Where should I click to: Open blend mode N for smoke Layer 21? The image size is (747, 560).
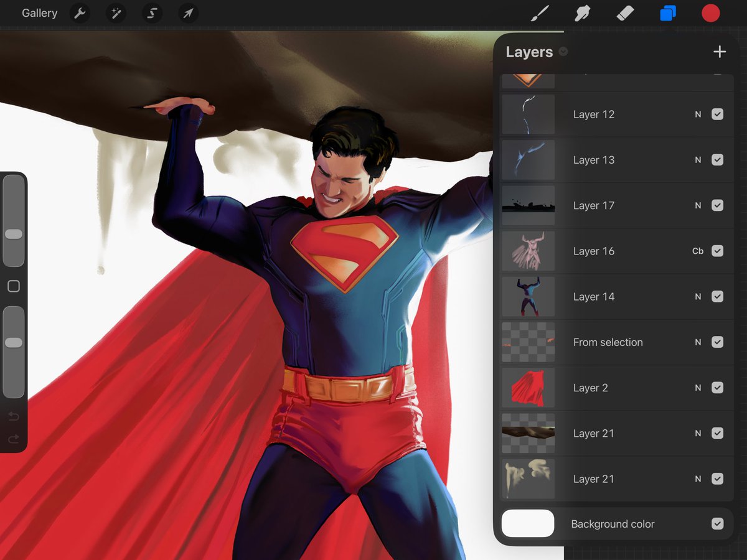[x=698, y=479]
